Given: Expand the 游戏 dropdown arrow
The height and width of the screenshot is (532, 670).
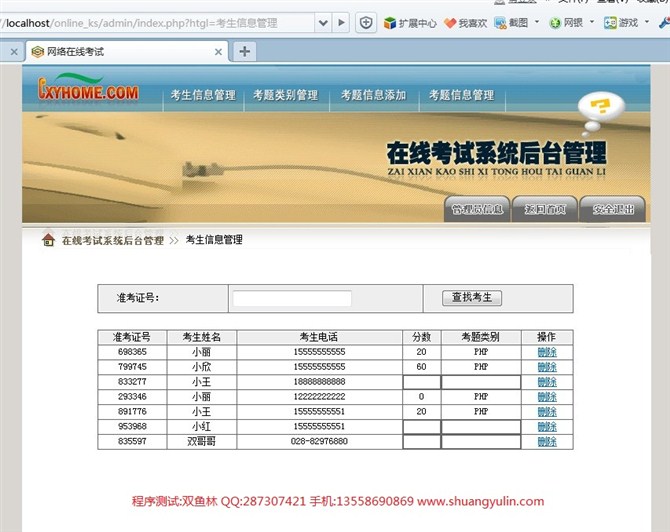Looking at the screenshot, I should click(647, 22).
